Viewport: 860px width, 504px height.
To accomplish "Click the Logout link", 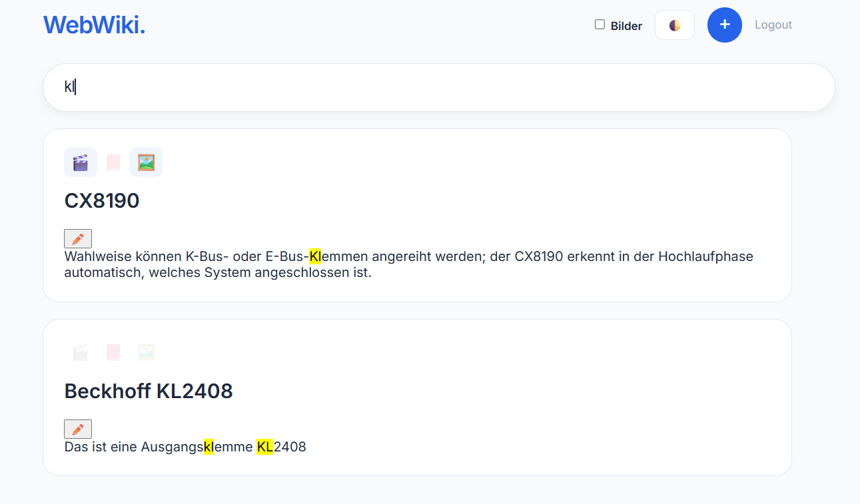I will pos(773,25).
